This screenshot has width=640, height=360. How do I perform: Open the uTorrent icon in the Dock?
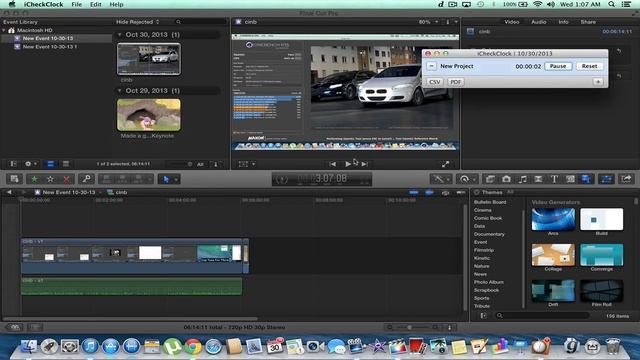[x=173, y=347]
